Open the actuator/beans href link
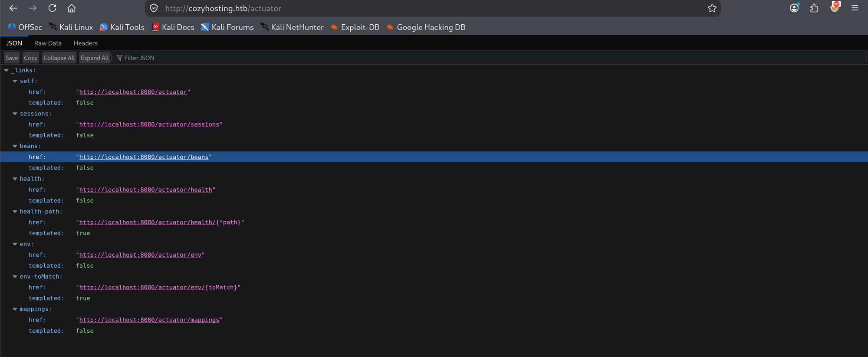The height and width of the screenshot is (357, 868). pos(144,157)
